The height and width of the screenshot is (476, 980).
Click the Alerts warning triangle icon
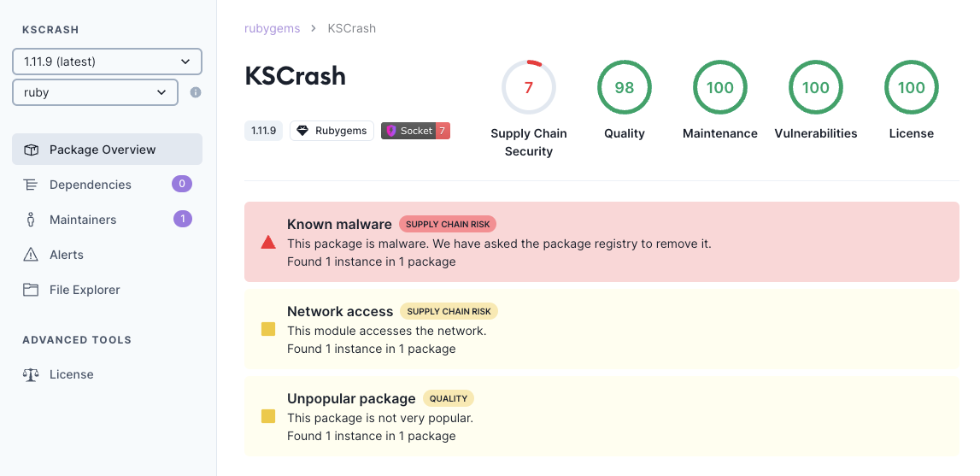tap(31, 255)
